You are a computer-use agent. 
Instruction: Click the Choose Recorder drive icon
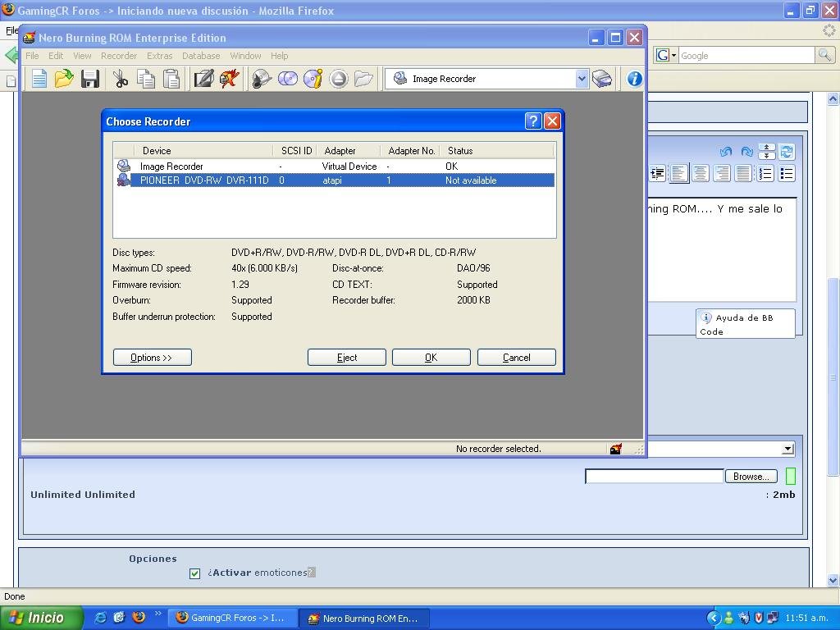coord(602,79)
